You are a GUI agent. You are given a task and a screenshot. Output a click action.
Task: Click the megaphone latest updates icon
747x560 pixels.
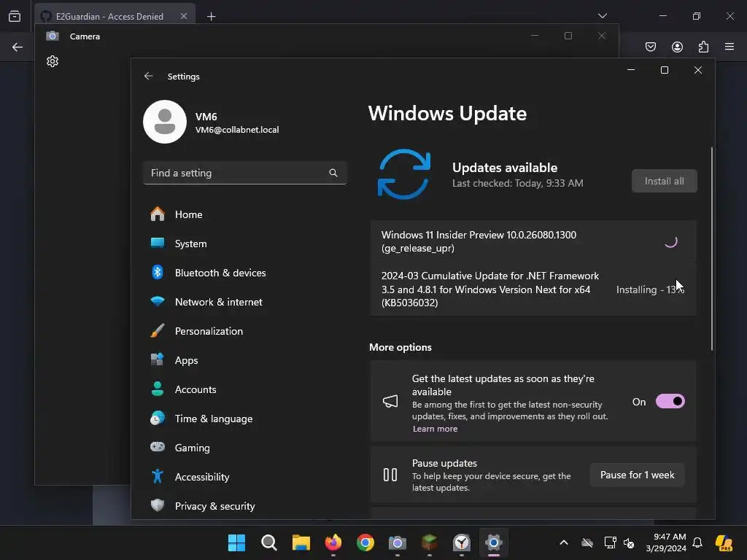390,401
